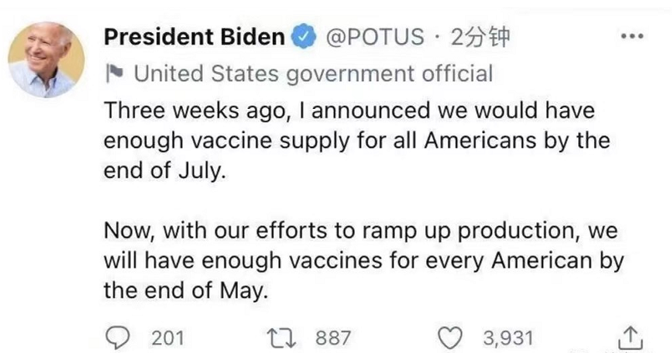Click the government flag icon
This screenshot has height=361, width=672.
click(x=114, y=73)
